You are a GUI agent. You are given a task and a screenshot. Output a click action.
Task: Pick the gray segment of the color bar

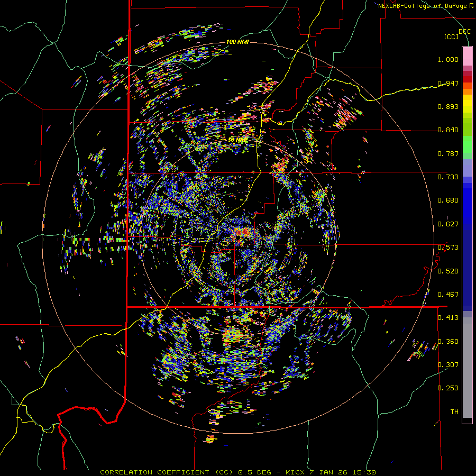[467, 368]
